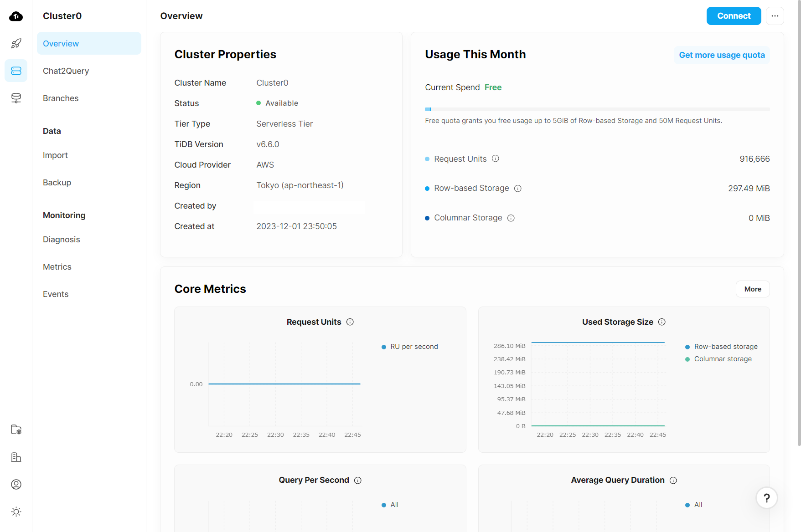The image size is (801, 532).
Task: Click the info icon beside Request Units usage
Action: click(x=496, y=159)
